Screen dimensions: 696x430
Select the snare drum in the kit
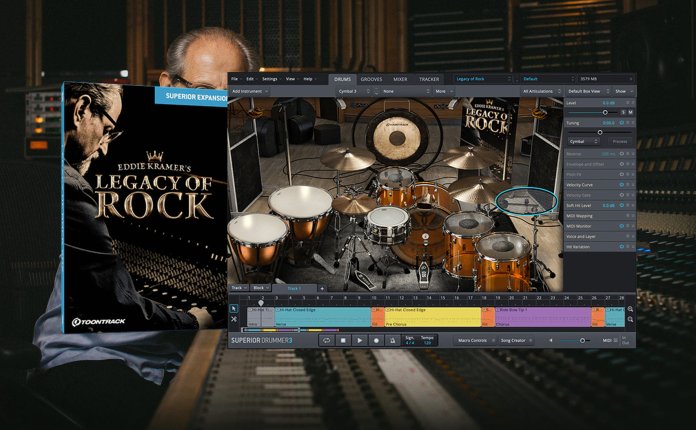tap(387, 224)
